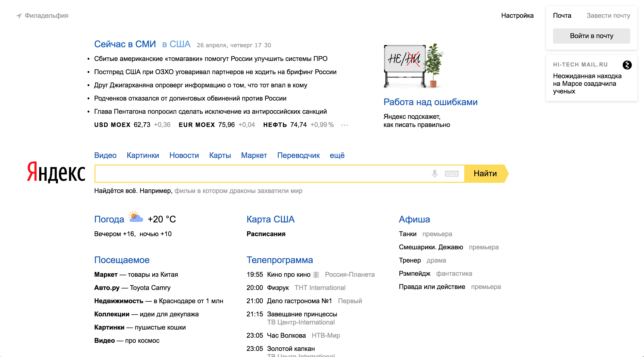Viewport: 644px width, 357px height.
Task: Click Недвижимость — в Краснодаре от 1 млн
Action: click(159, 301)
